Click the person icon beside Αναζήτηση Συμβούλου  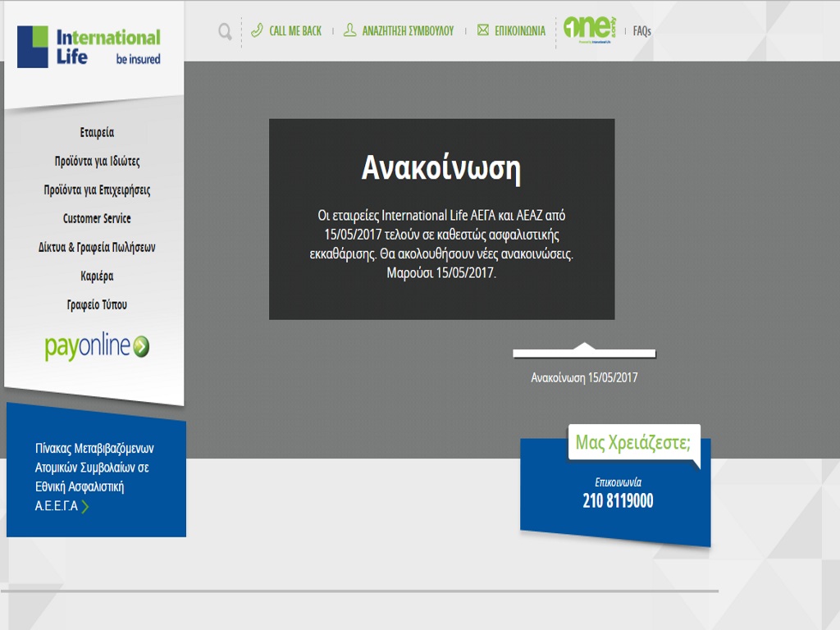(x=349, y=30)
